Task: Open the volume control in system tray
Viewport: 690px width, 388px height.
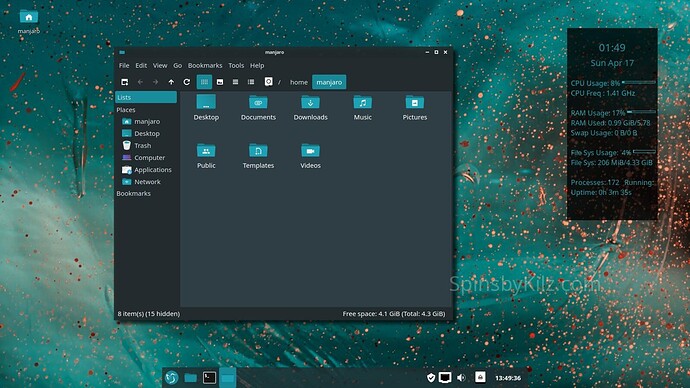Action: click(x=461, y=377)
